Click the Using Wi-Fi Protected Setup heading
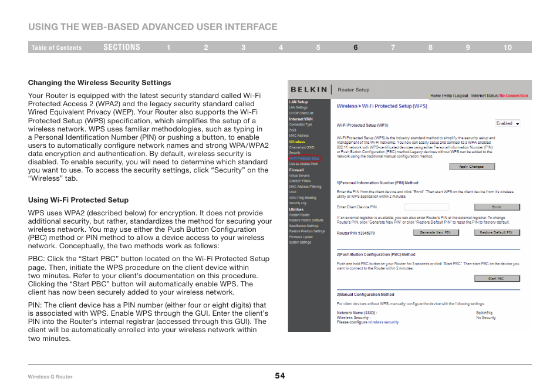The height and width of the screenshot is (392, 560). [x=78, y=200]
